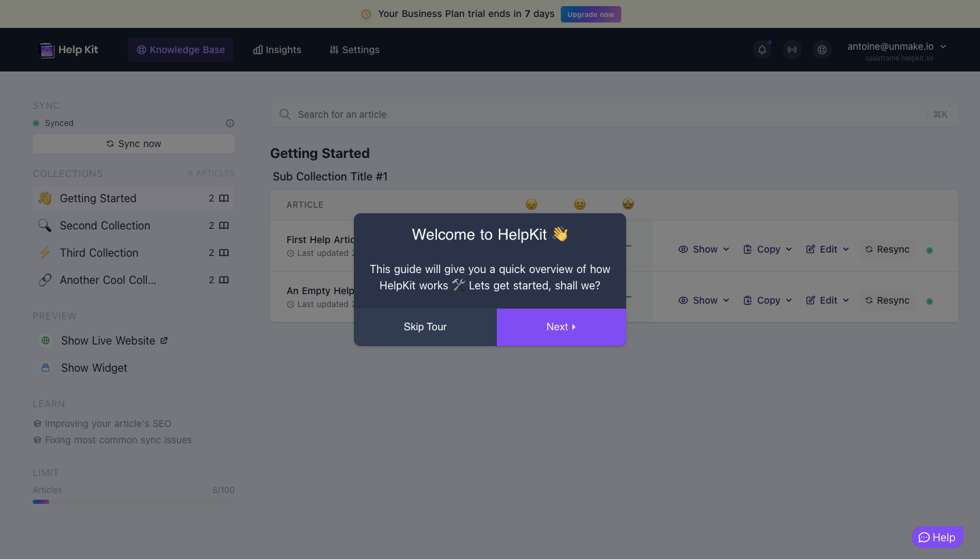Click the widget icon beside Show Widget
Viewport: 980px width, 559px height.
(x=46, y=368)
